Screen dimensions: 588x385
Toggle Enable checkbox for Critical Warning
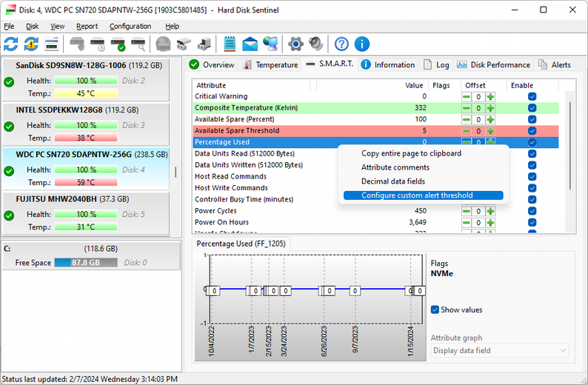point(532,96)
